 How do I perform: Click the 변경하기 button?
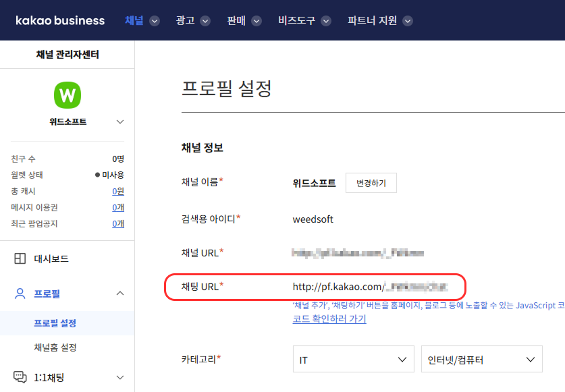pyautogui.click(x=371, y=183)
